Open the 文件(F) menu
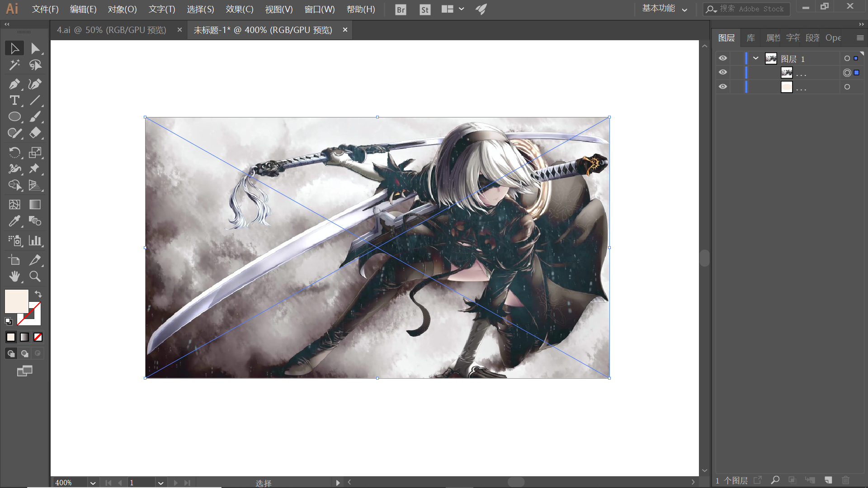The width and height of the screenshot is (868, 488). pos(45,9)
